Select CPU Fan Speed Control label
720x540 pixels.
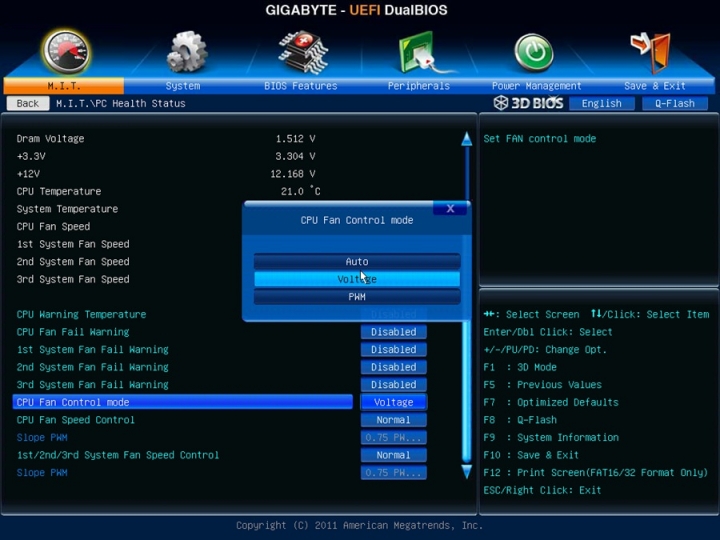click(76, 420)
